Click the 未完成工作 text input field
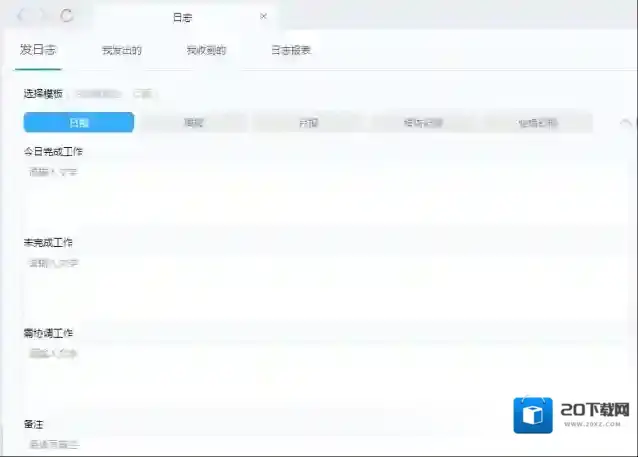The width and height of the screenshot is (638, 457). click(324, 282)
